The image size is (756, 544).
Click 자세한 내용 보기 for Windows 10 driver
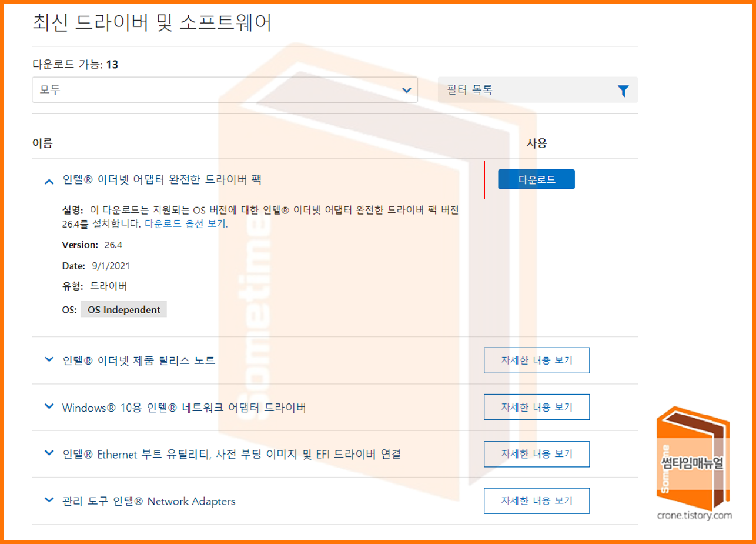pyautogui.click(x=537, y=407)
